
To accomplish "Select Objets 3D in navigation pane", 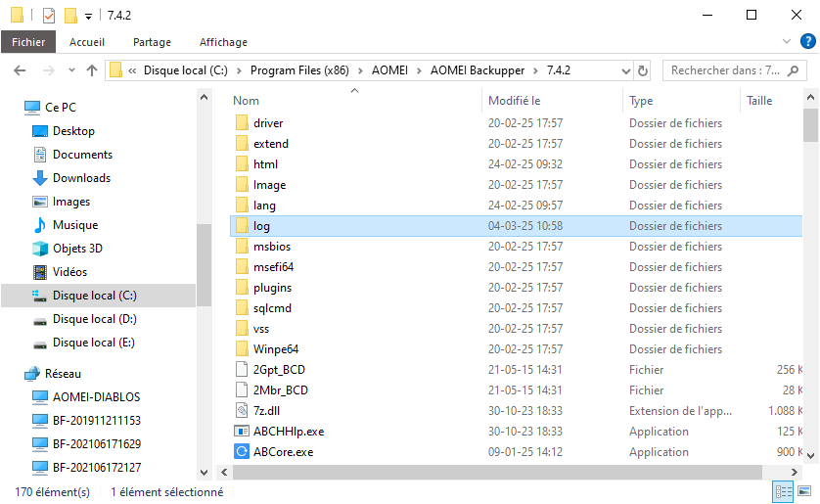I will point(77,249).
